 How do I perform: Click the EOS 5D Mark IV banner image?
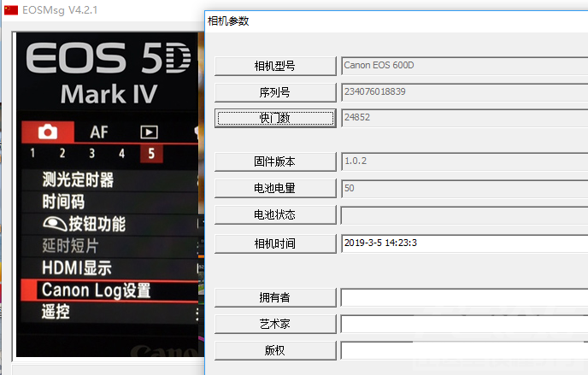tap(107, 72)
